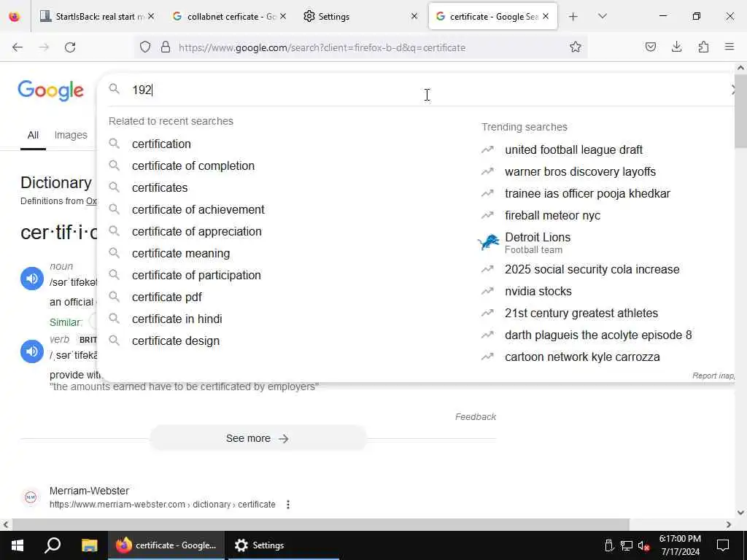Click Merriam-Webster site favicon
Image resolution: width=747 pixels, height=560 pixels.
point(31,497)
